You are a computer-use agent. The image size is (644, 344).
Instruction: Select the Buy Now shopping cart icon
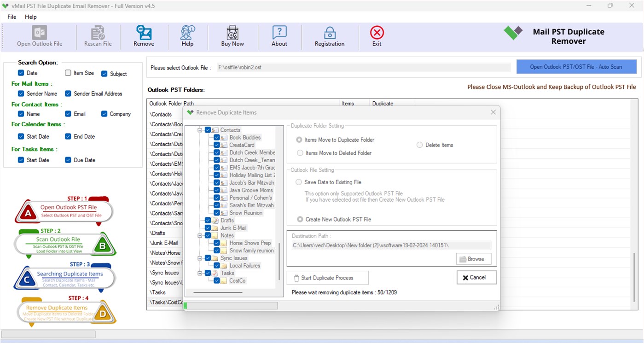click(x=232, y=36)
